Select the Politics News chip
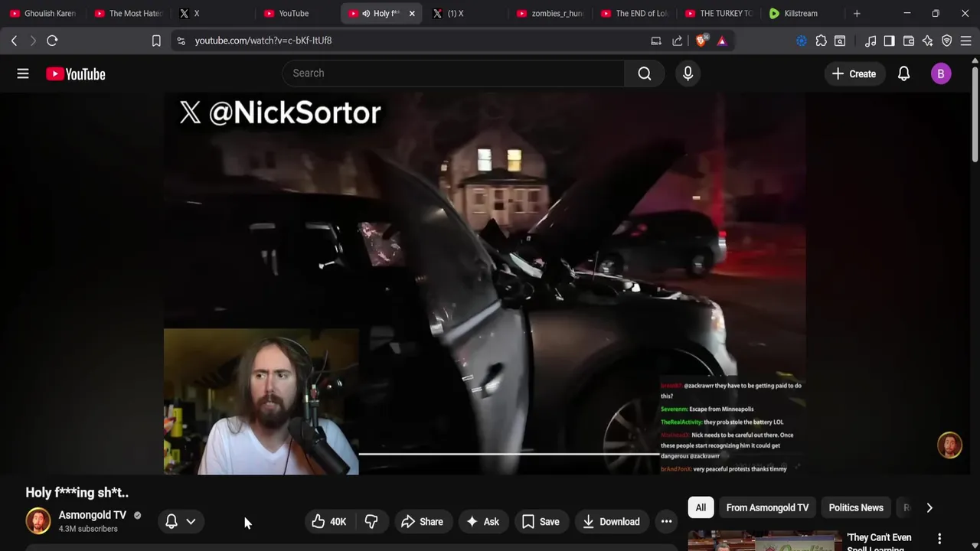Screen dimensions: 980x551 (856, 507)
